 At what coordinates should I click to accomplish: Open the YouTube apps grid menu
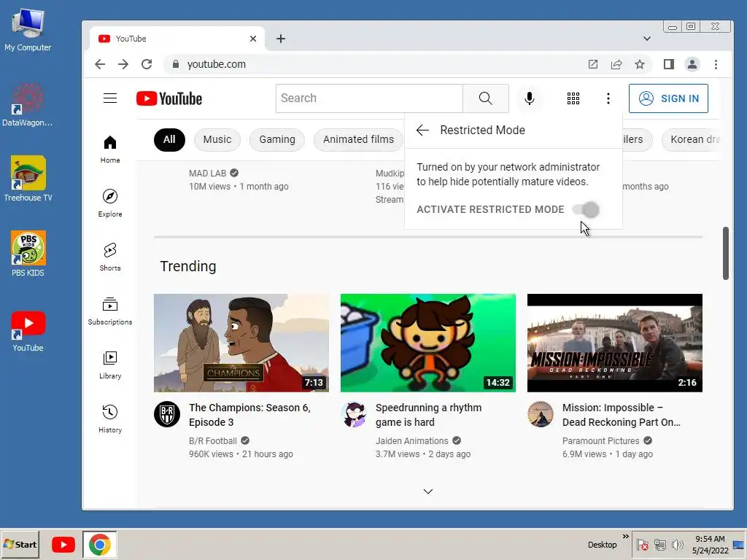573,98
